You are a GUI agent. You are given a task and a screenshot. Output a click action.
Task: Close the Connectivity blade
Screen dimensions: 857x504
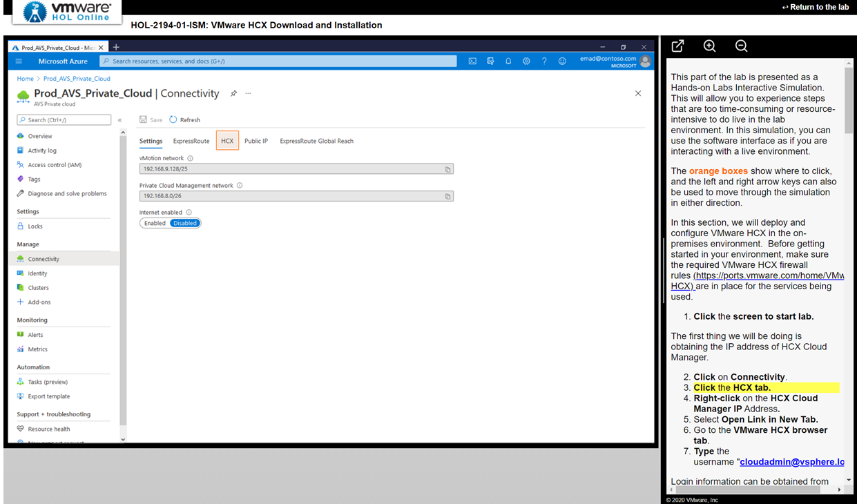click(x=638, y=93)
